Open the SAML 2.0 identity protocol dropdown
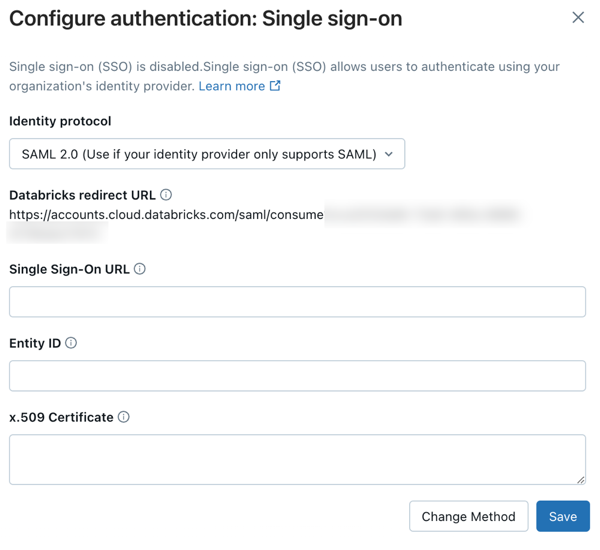The width and height of the screenshot is (600, 550). pyautogui.click(x=207, y=154)
